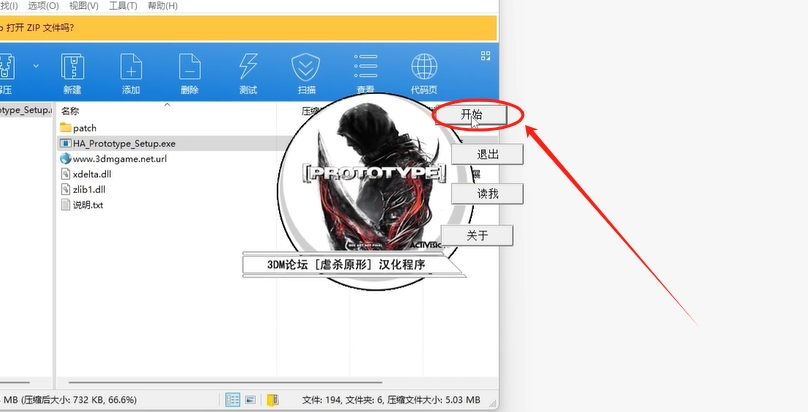Open the extract dropdown arrow in toolbar
The height and width of the screenshot is (412, 808).
(36, 66)
